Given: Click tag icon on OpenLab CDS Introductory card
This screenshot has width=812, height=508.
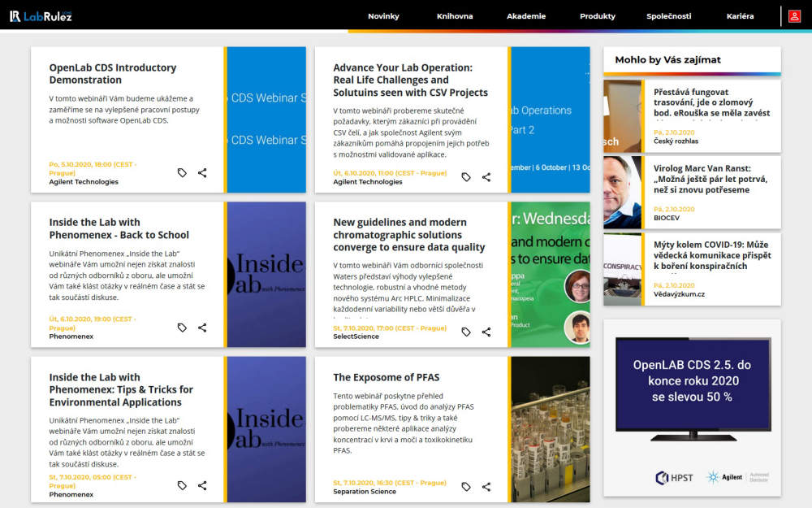Looking at the screenshot, I should [182, 172].
